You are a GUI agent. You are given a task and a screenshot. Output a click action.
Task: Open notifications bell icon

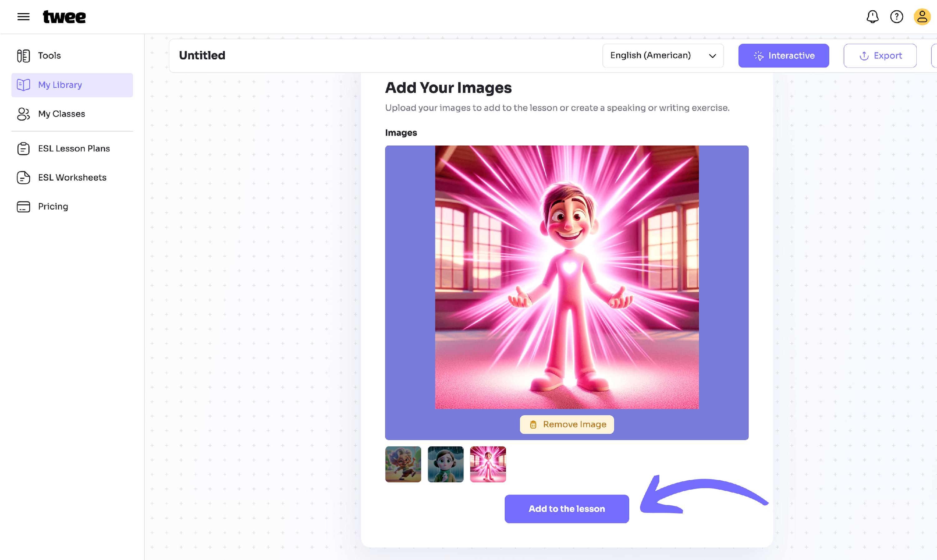[x=872, y=17]
